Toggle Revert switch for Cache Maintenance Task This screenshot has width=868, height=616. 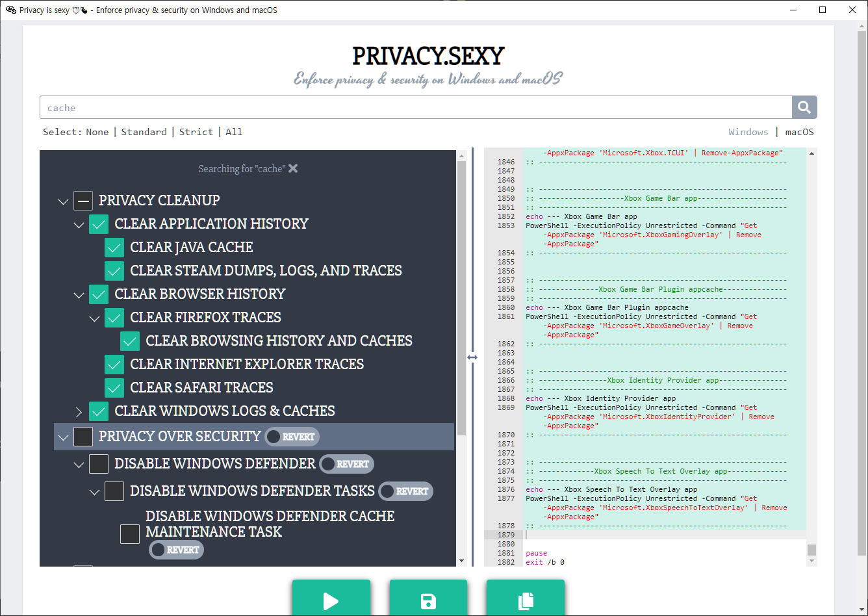tap(176, 550)
